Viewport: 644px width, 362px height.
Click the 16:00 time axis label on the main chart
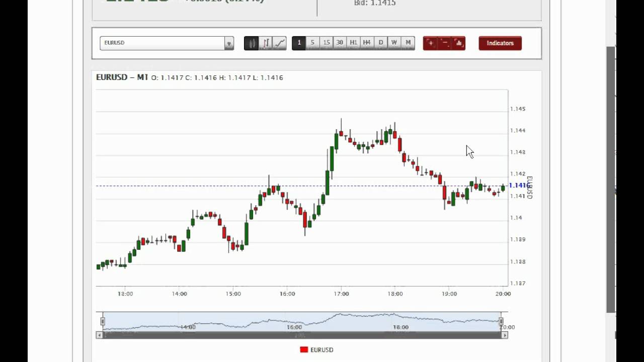pos(287,294)
